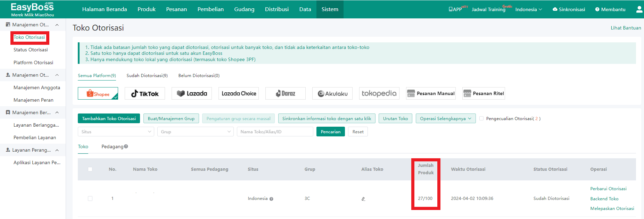Select Pesanan Ritel platform tile

tap(484, 93)
